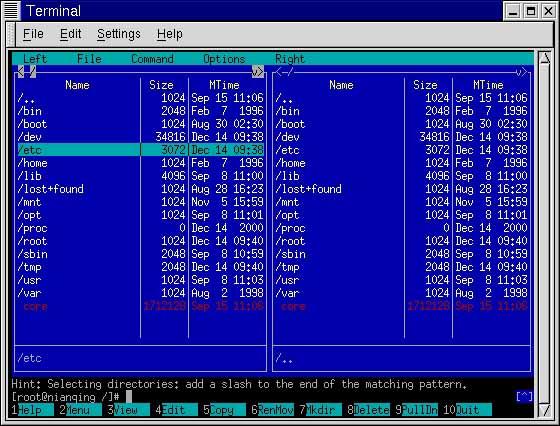Screen dimensions: 560x426
Task: Click the menu bar drag handle beside File
Action: pos(11,34)
